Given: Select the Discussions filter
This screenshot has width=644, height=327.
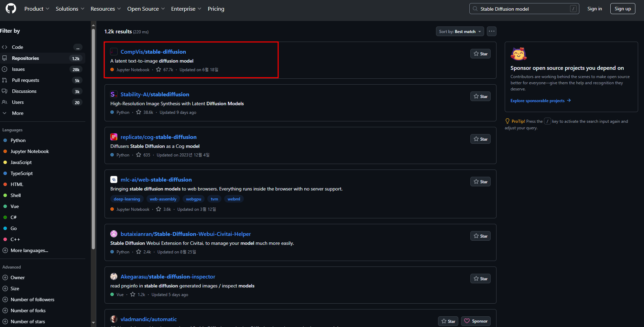Looking at the screenshot, I should (x=42, y=91).
